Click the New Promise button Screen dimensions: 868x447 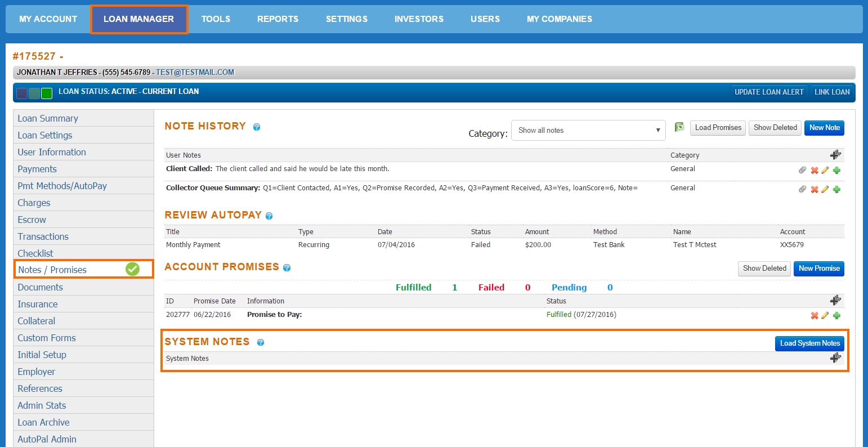819,269
